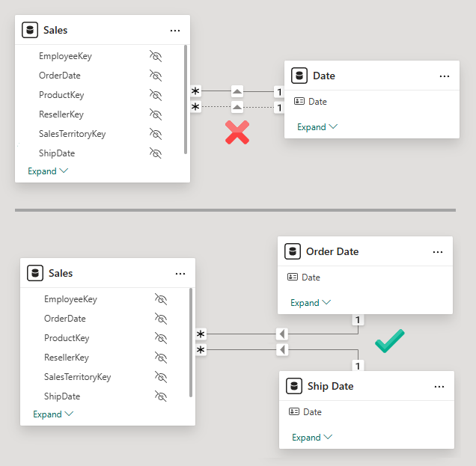
Task: Click the one (1) marker on the active Date relationship
Action: coord(279,91)
